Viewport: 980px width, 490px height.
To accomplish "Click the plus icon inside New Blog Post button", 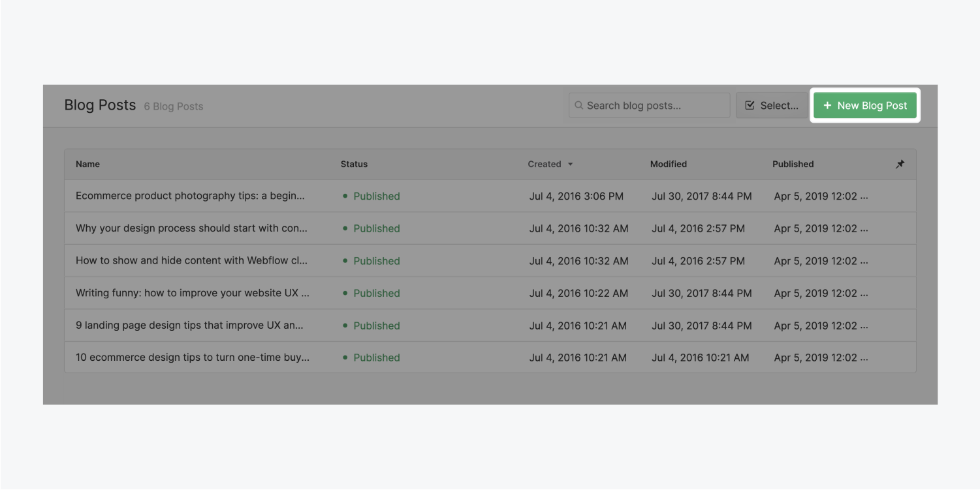I will coord(828,105).
